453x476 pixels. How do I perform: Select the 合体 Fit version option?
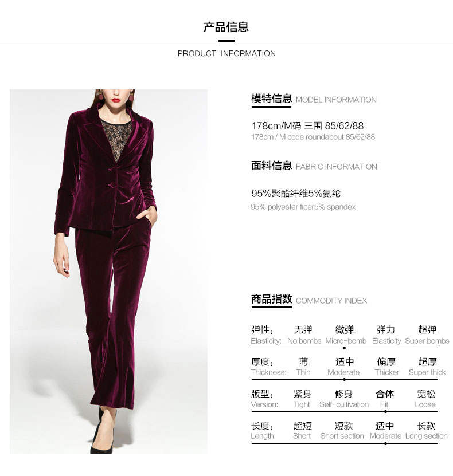click(x=385, y=399)
